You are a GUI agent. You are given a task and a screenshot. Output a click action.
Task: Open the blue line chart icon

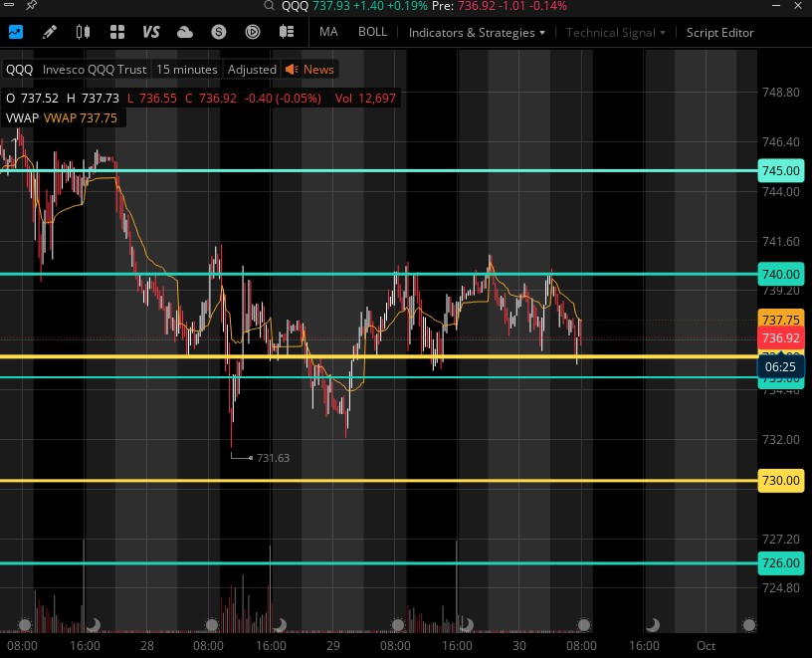click(16, 32)
